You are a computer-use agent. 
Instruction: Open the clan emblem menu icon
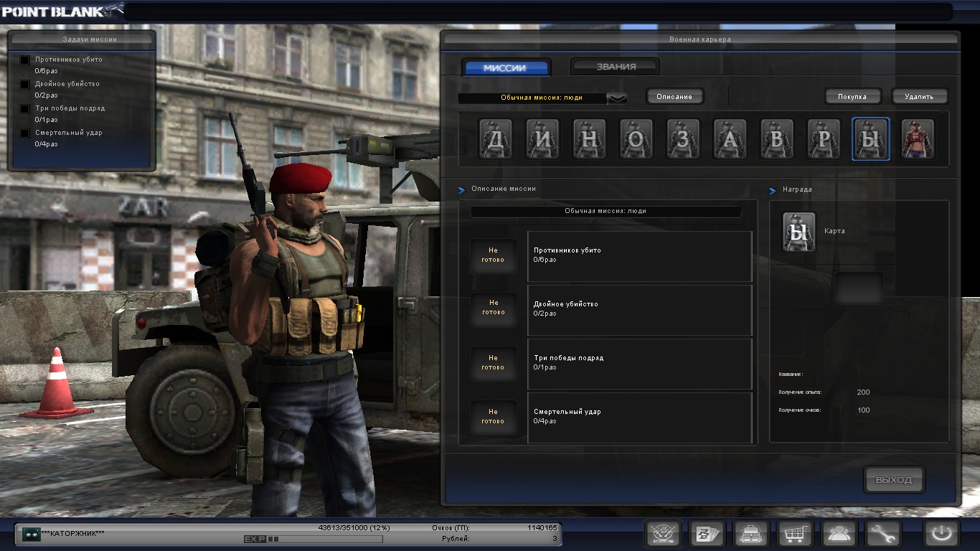663,534
